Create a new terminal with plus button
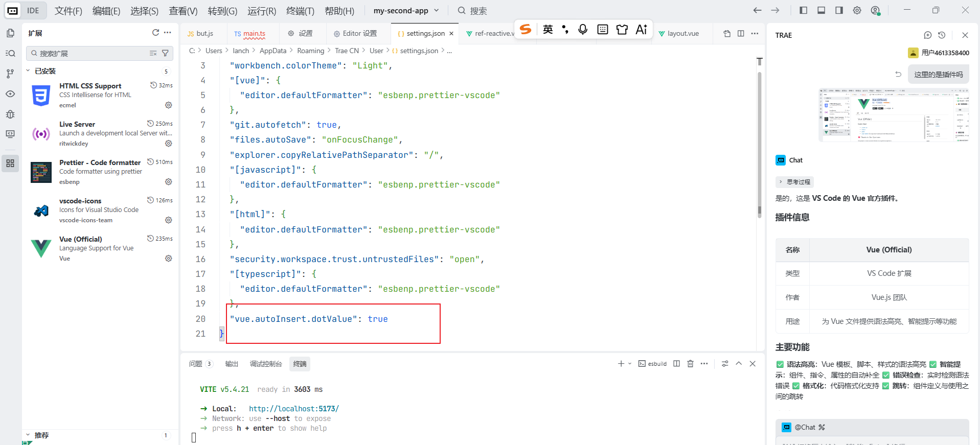Image resolution: width=980 pixels, height=445 pixels. coord(621,364)
